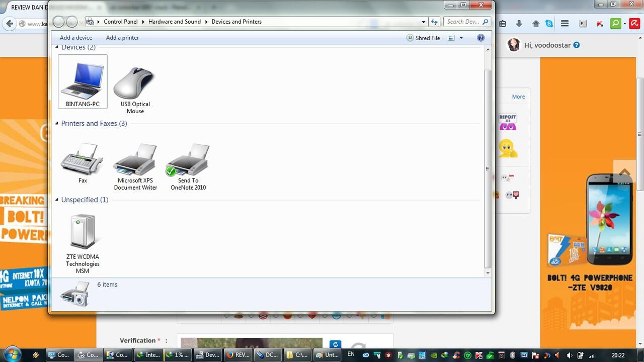Go to Firefox home page icon
Screen dimensions: 644x362
coord(536,24)
